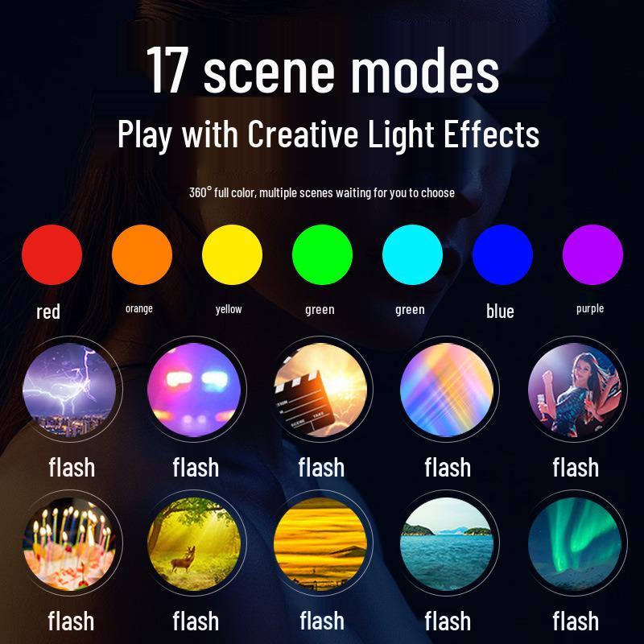
Task: Select the bright green color circle
Action: pyautogui.click(x=322, y=254)
